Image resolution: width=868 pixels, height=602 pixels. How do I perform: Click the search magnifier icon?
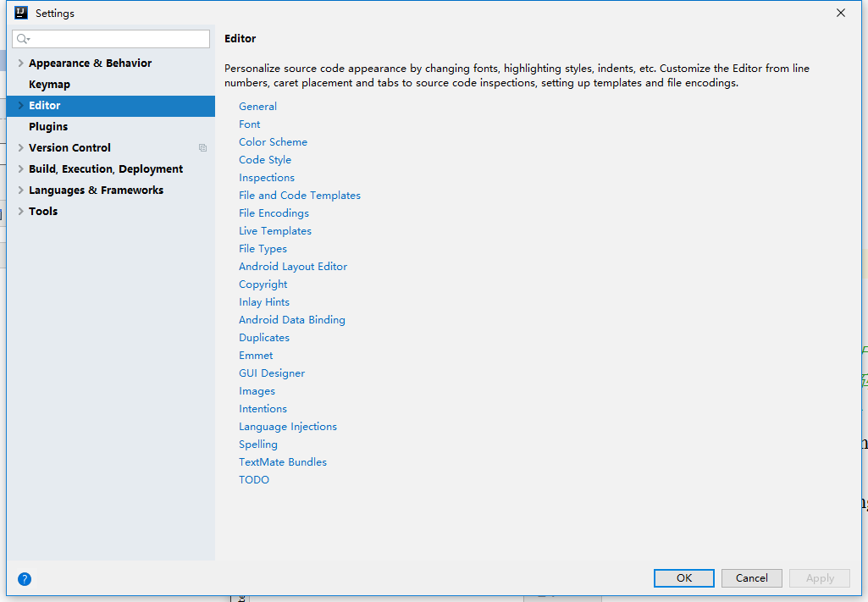pyautogui.click(x=23, y=39)
